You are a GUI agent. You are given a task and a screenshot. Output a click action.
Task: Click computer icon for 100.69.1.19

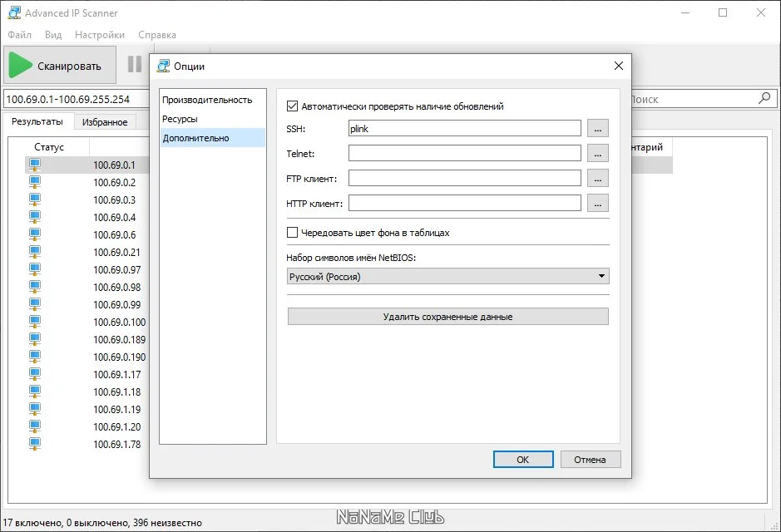click(x=35, y=409)
